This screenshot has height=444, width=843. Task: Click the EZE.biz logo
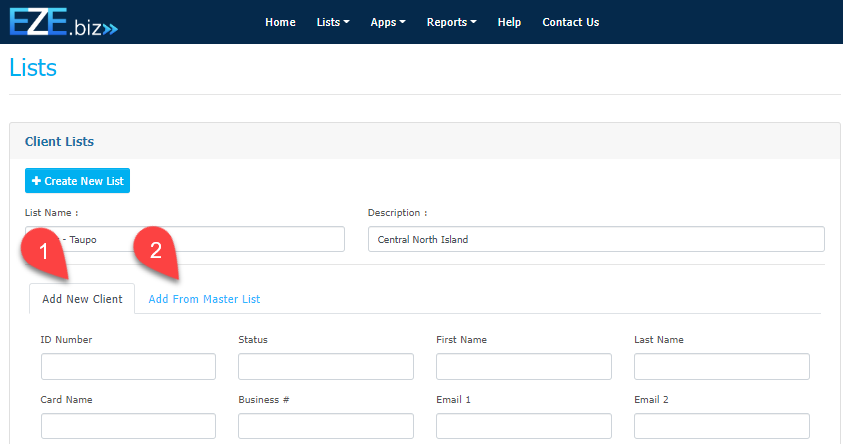[x=63, y=23]
